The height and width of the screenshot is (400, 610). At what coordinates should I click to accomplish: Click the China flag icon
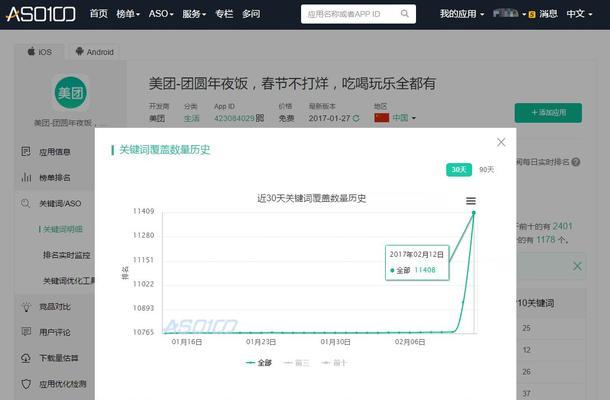(381, 118)
